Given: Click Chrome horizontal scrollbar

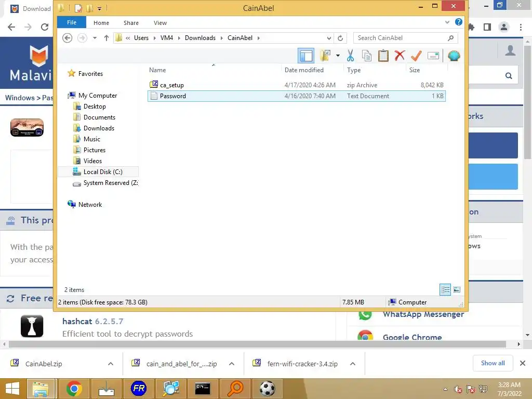Looking at the screenshot, I should 257,344.
